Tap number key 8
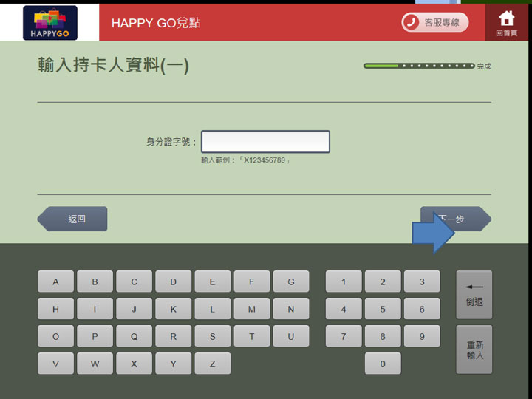Image resolution: width=532 pixels, height=399 pixels. click(x=383, y=336)
